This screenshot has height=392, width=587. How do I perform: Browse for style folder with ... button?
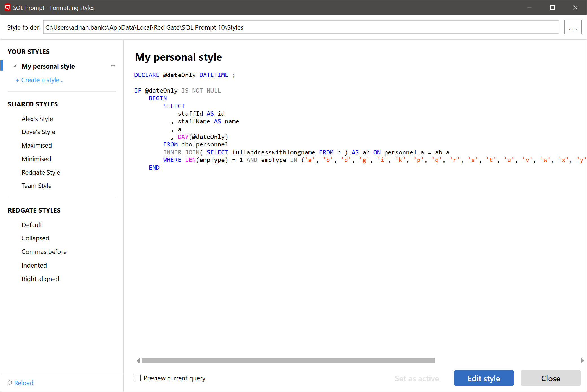(x=573, y=27)
